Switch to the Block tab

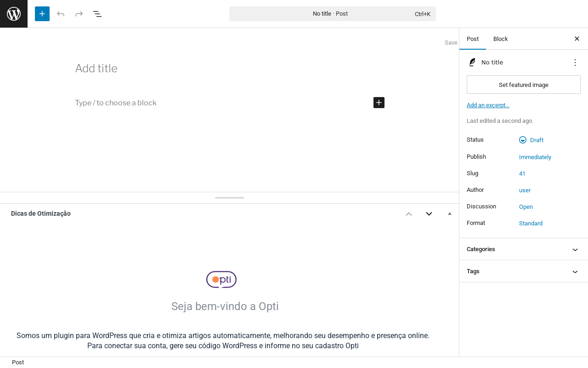[x=501, y=39]
